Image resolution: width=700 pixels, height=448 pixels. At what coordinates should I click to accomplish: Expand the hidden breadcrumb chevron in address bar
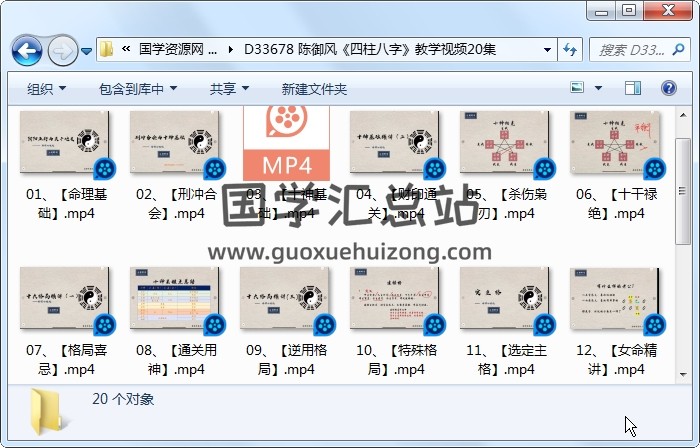127,49
